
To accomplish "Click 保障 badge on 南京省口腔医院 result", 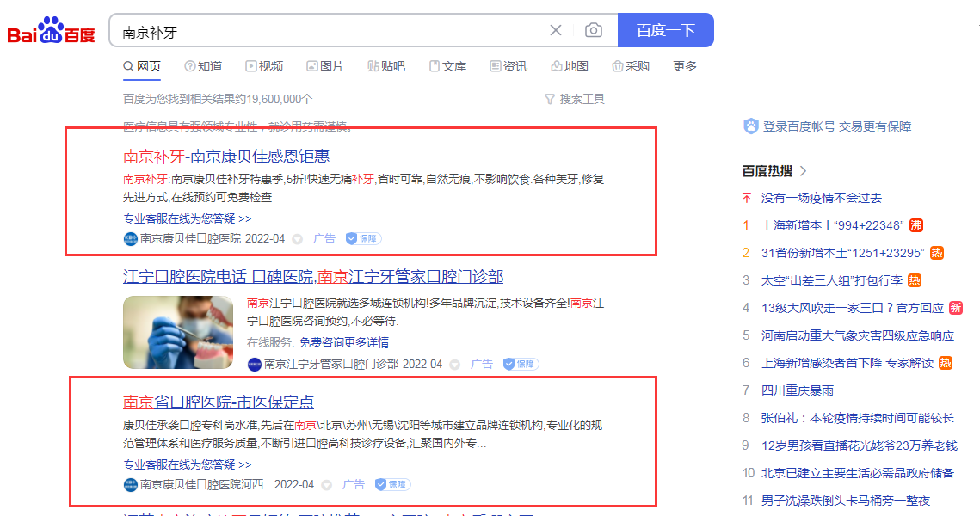I will tap(392, 484).
